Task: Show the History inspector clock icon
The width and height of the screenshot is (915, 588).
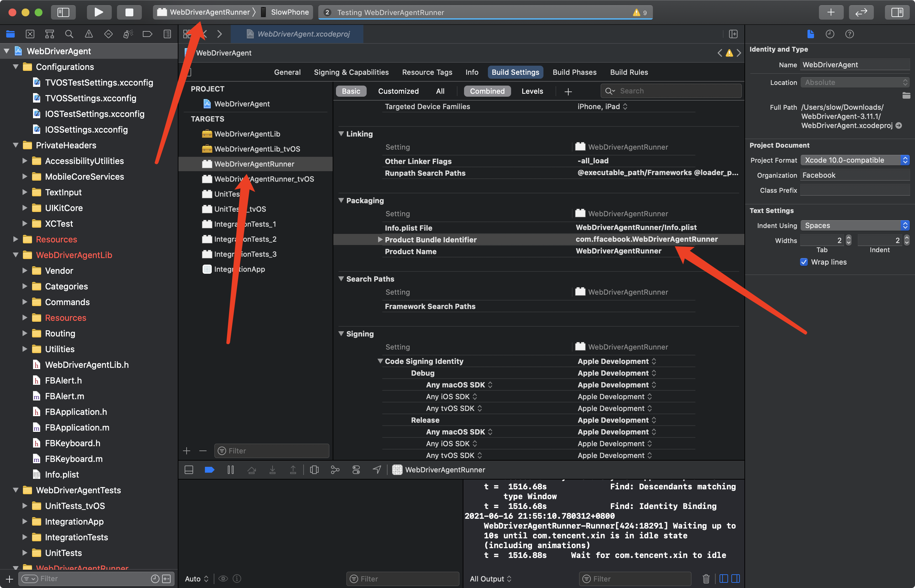Action: (x=829, y=34)
